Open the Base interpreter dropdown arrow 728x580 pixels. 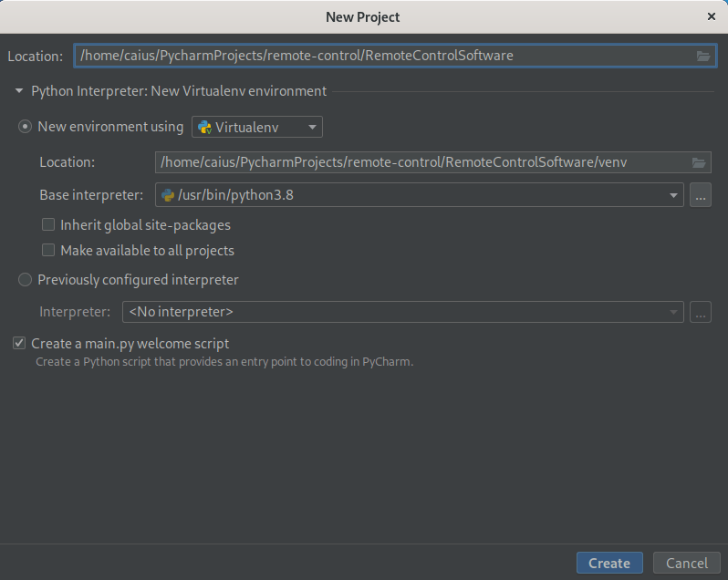click(x=674, y=194)
